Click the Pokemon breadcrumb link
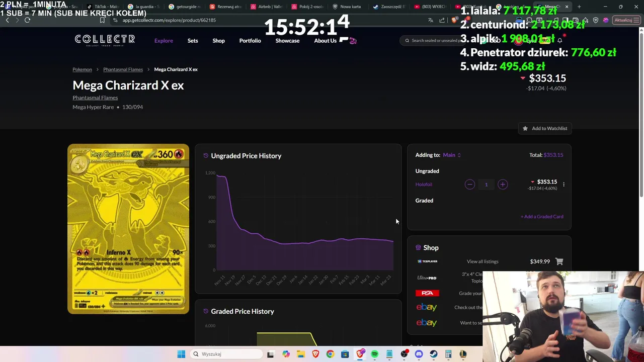The image size is (644, 362). tap(82, 69)
